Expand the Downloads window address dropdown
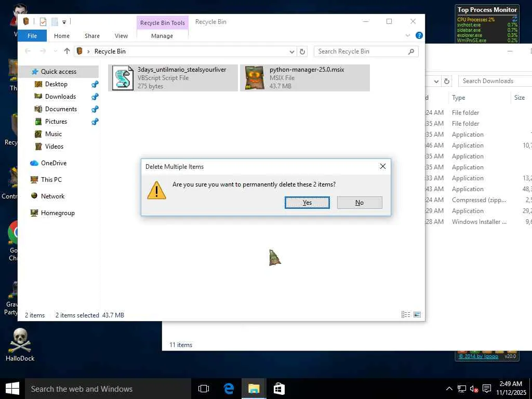Image resolution: width=532 pixels, height=399 pixels. click(436, 82)
